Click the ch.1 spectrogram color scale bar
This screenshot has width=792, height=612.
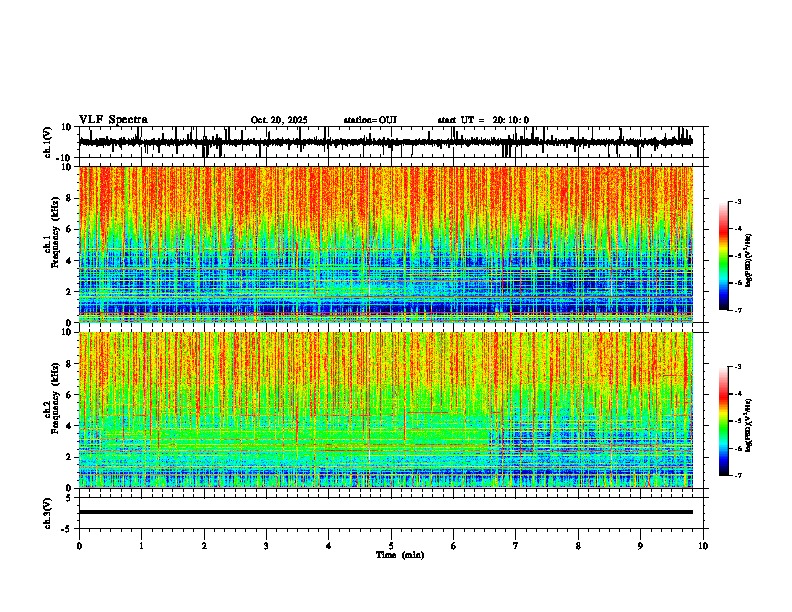[724, 256]
